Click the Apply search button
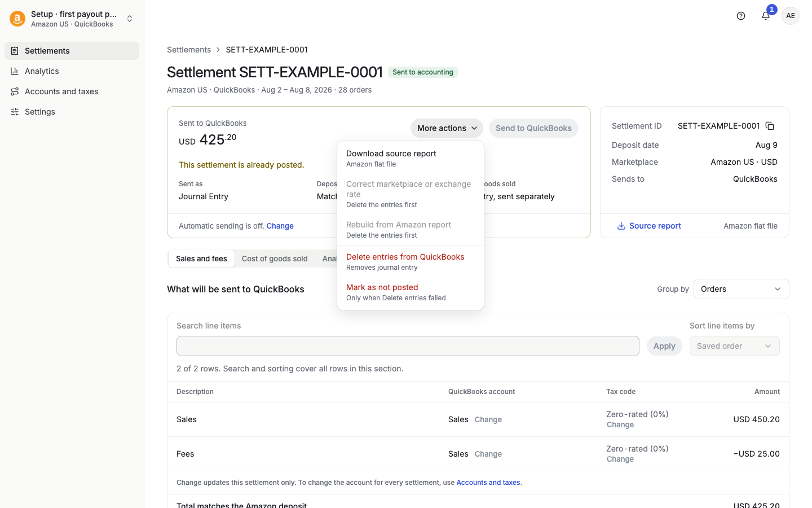 [664, 346]
